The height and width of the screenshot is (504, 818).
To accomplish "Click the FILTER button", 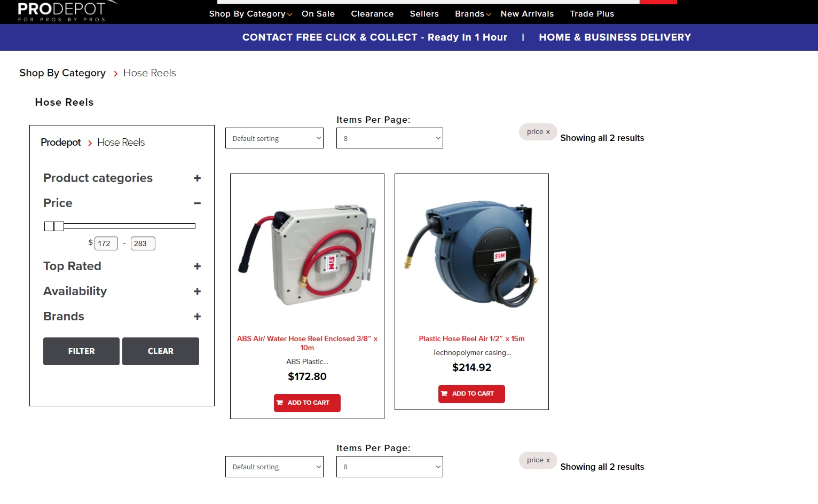I will (81, 351).
